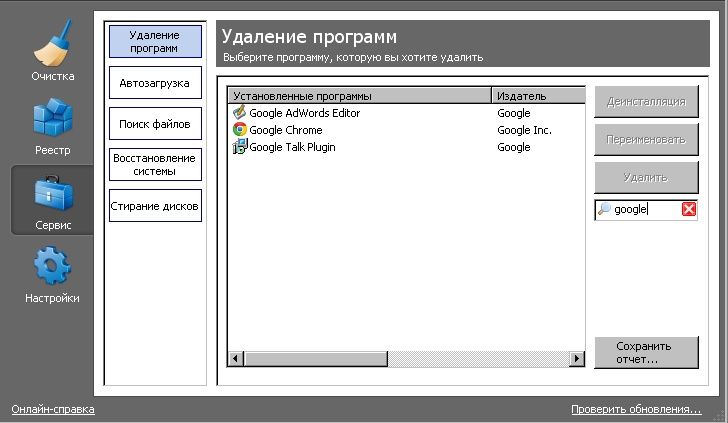
Task: Sort by Установленные программы column header
Action: point(359,96)
